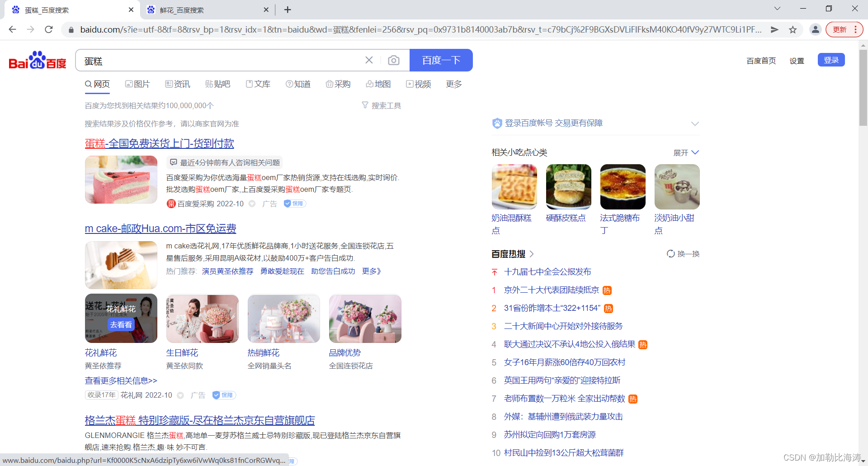Click 更多》 in 热门推荐 row

(x=372, y=271)
